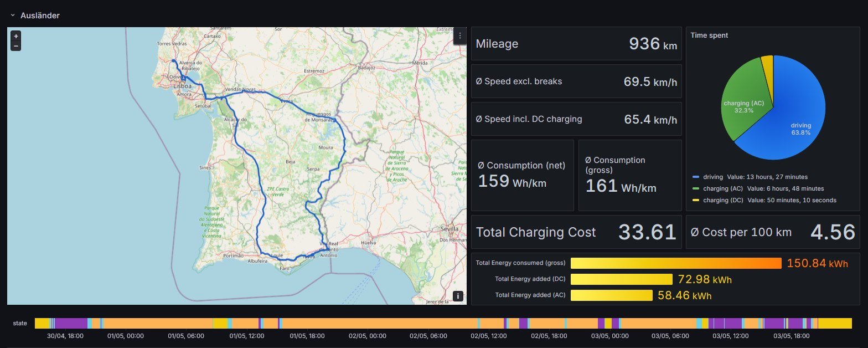Click the 161 Wh/km gross consumption

click(x=621, y=186)
